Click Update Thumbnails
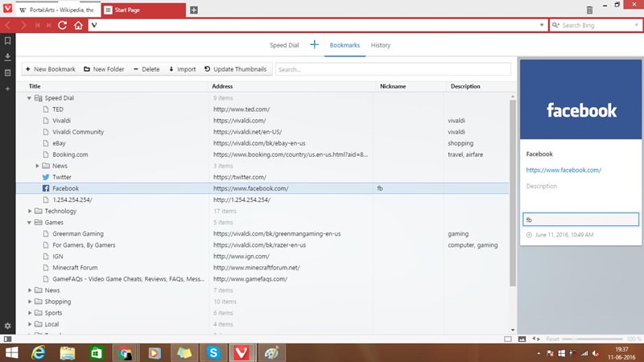Viewport: 644px width, 362px height. tap(236, 69)
